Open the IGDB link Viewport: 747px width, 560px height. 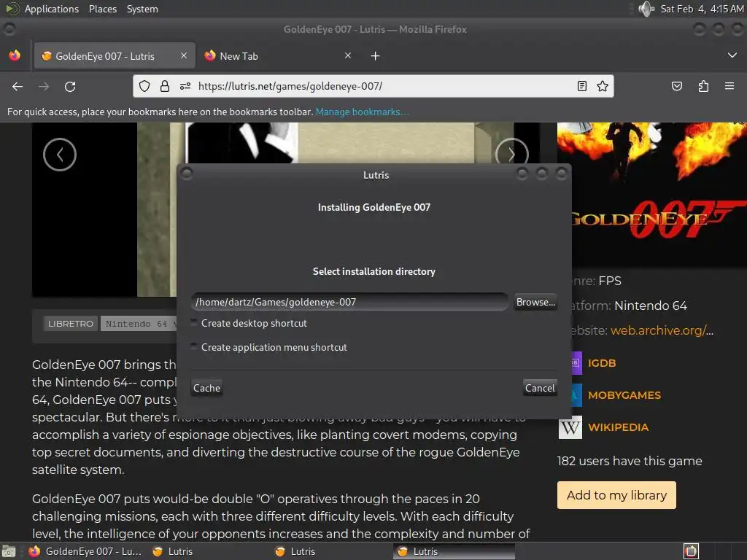click(602, 363)
